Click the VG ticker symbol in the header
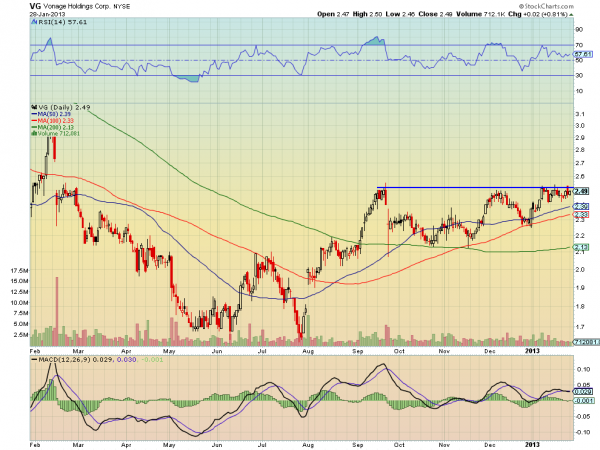The width and height of the screenshot is (600, 450). 35,6
